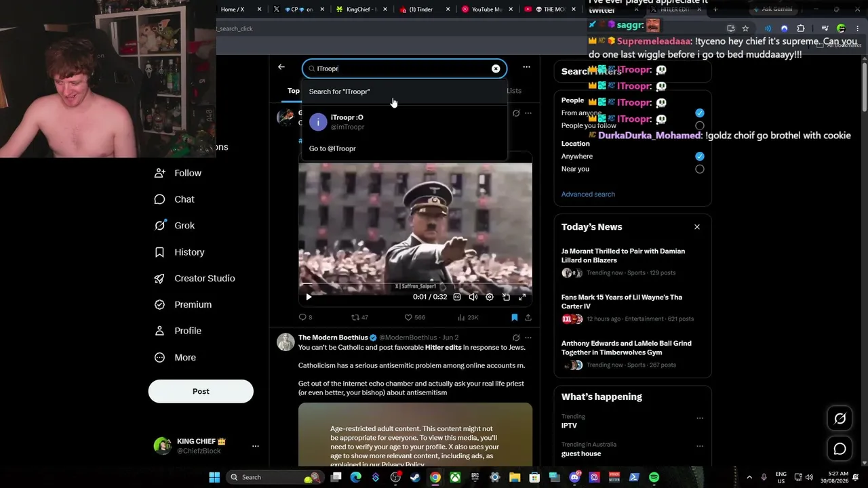Open Anthony Edwards and LaMelo Ball story

(633, 354)
